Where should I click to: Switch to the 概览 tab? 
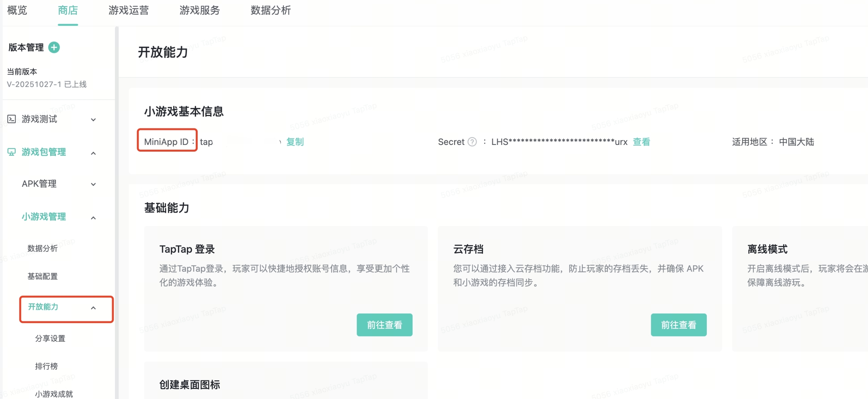[x=17, y=10]
